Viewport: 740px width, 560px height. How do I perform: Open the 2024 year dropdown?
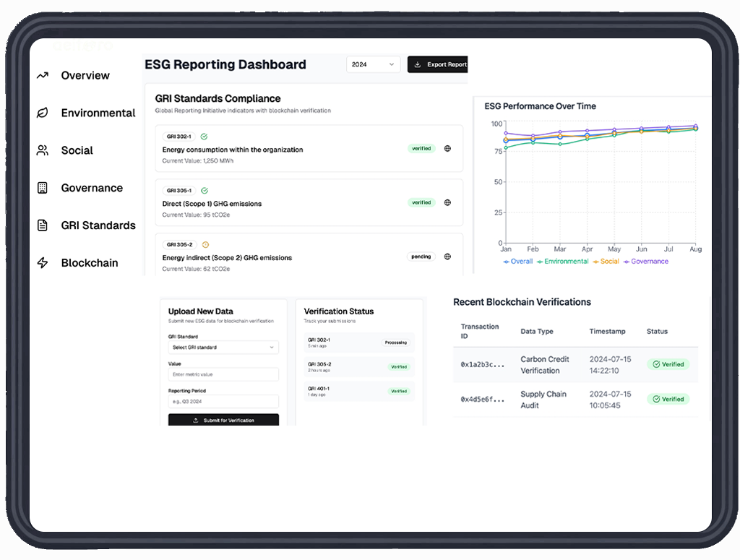click(373, 64)
